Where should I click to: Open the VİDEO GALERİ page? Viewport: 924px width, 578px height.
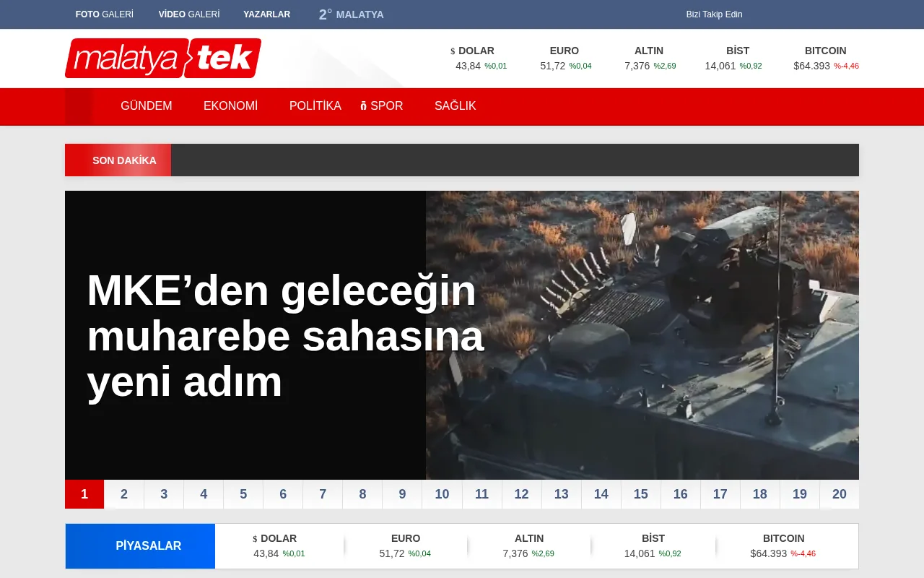coord(189,14)
